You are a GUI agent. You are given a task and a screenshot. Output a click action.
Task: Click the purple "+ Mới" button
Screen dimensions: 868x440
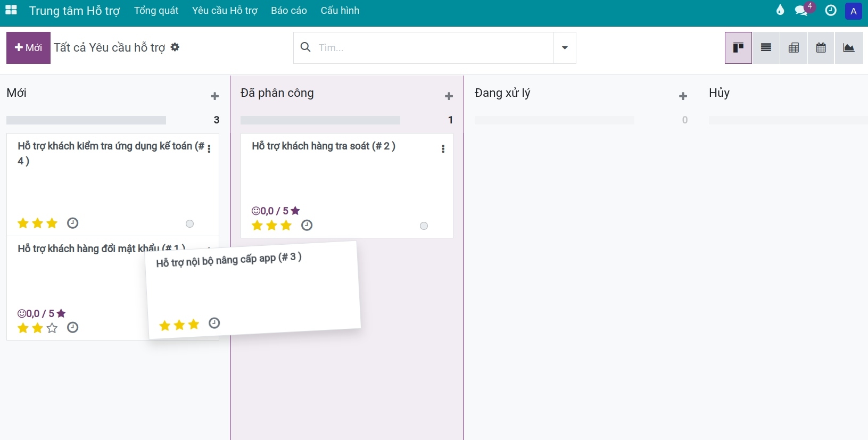point(28,48)
